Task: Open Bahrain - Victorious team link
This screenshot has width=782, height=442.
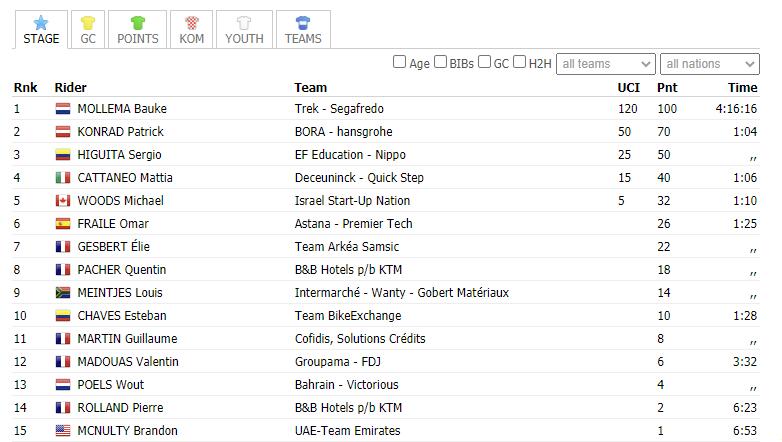Action: (347, 385)
